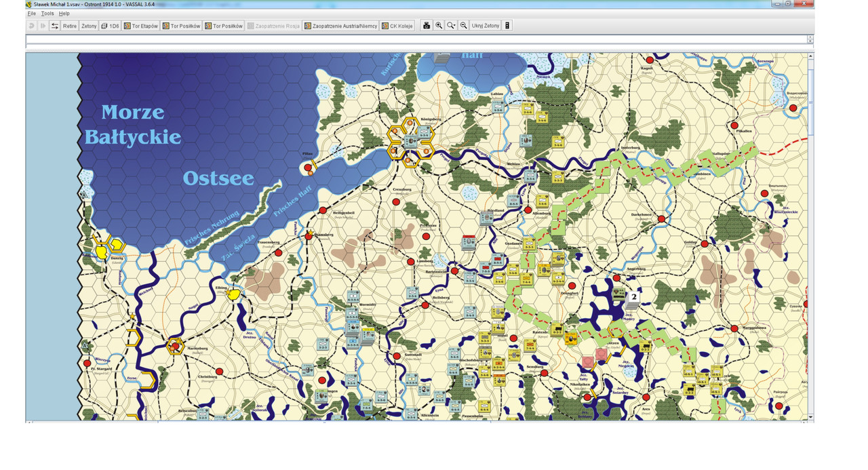Open the Tools menu

point(47,14)
